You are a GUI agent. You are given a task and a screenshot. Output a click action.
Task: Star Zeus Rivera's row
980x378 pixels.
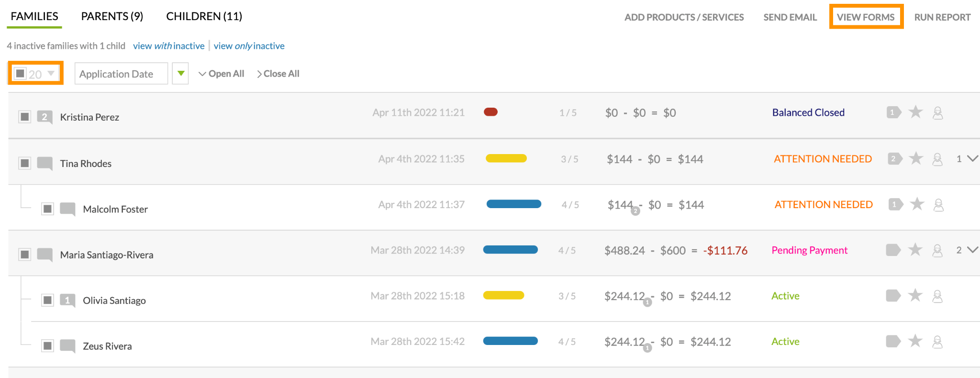pyautogui.click(x=915, y=341)
